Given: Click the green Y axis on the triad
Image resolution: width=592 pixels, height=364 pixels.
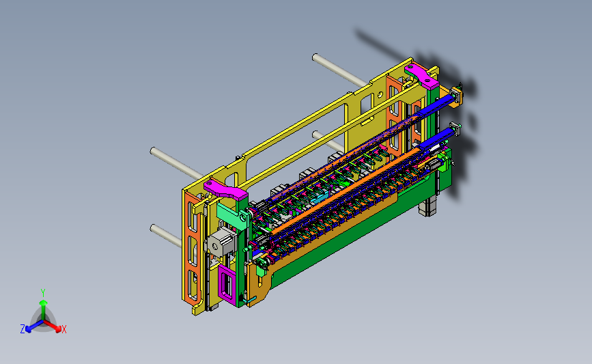Looking at the screenshot, I should pos(43,310).
